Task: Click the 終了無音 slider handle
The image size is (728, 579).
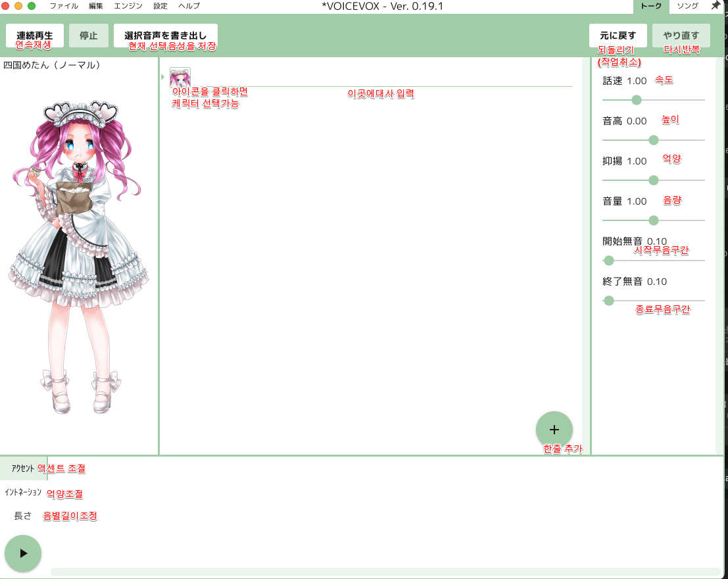Action: click(609, 301)
